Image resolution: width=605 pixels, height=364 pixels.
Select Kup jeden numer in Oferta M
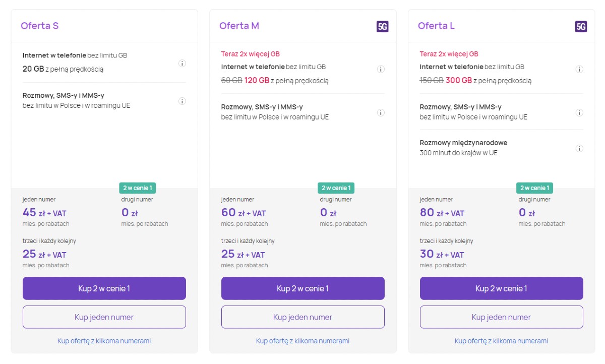pyautogui.click(x=302, y=317)
